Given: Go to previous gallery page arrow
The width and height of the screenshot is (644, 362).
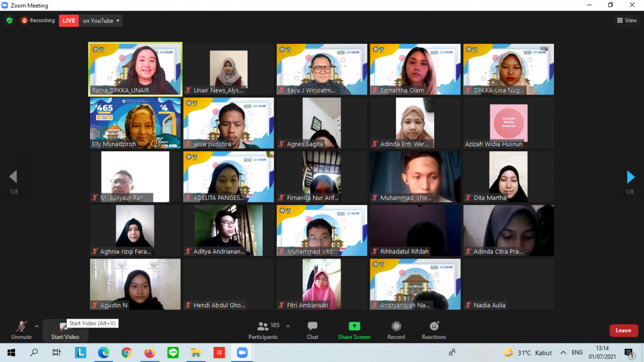Looking at the screenshot, I should pyautogui.click(x=14, y=177).
